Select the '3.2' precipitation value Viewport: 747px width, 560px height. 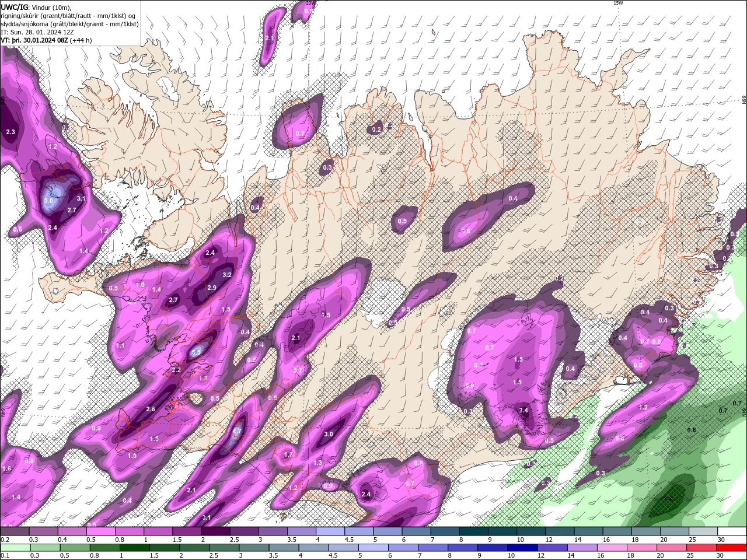click(228, 275)
